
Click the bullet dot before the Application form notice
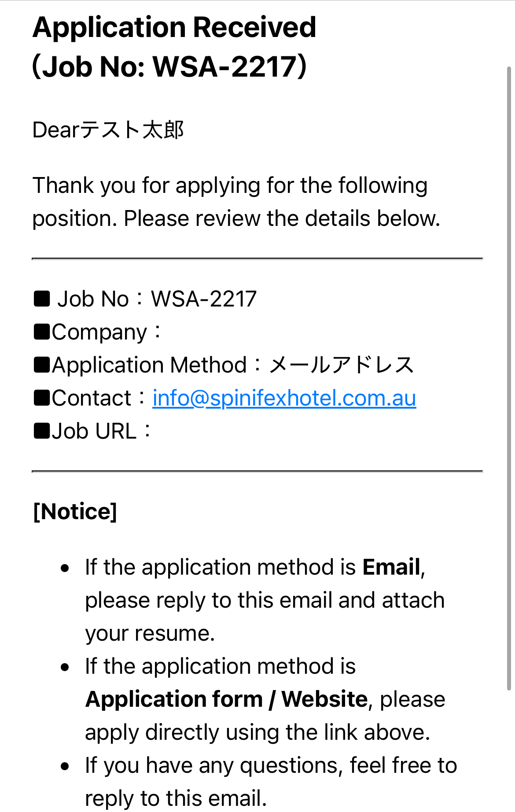click(65, 667)
